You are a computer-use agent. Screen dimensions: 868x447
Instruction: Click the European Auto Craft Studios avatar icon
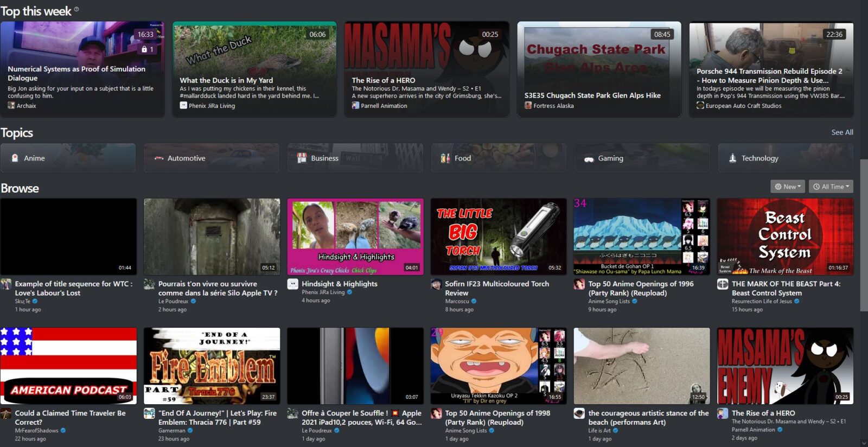point(700,106)
